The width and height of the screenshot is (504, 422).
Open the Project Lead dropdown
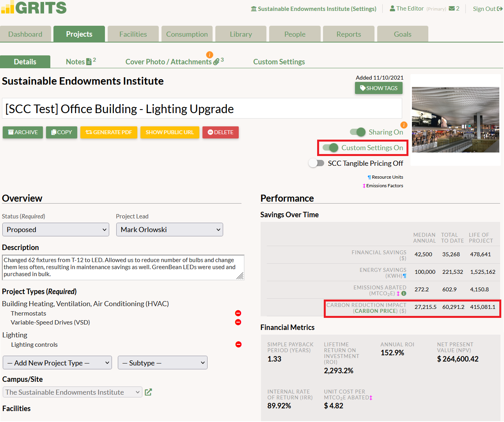(170, 230)
